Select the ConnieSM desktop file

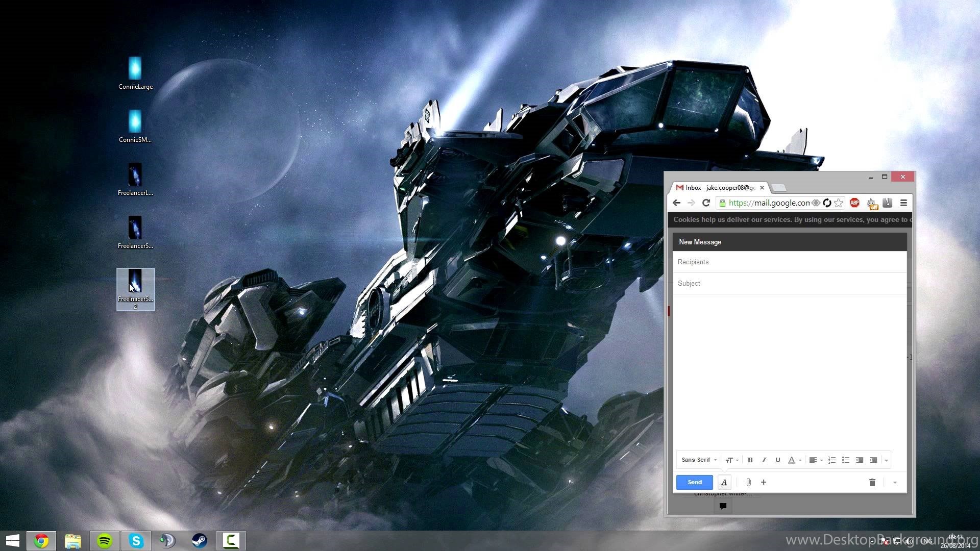tap(135, 126)
